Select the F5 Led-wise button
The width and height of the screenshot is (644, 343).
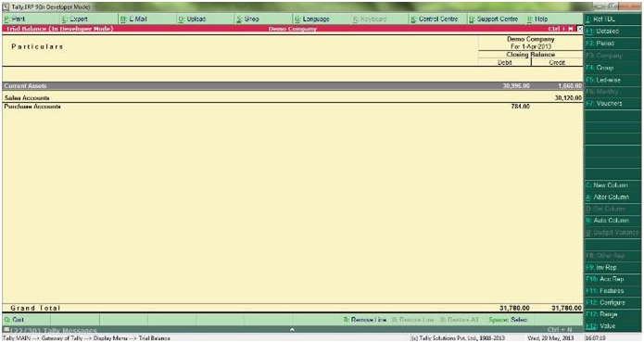pos(612,80)
